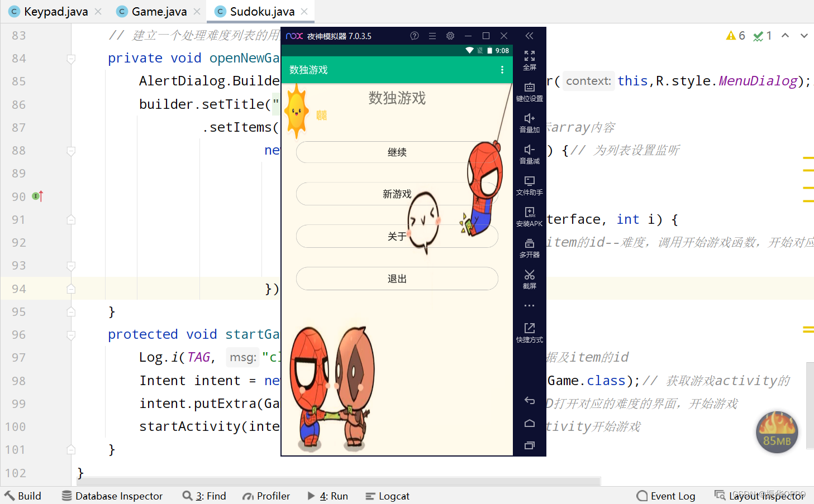
Task: Open the 4: Run tool window
Action: click(328, 496)
